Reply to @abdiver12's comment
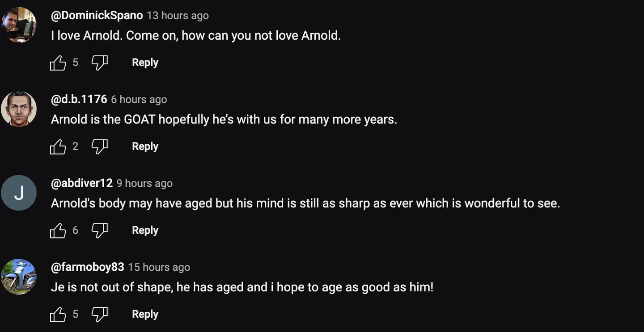Viewport: 644px width, 332px height. click(145, 230)
